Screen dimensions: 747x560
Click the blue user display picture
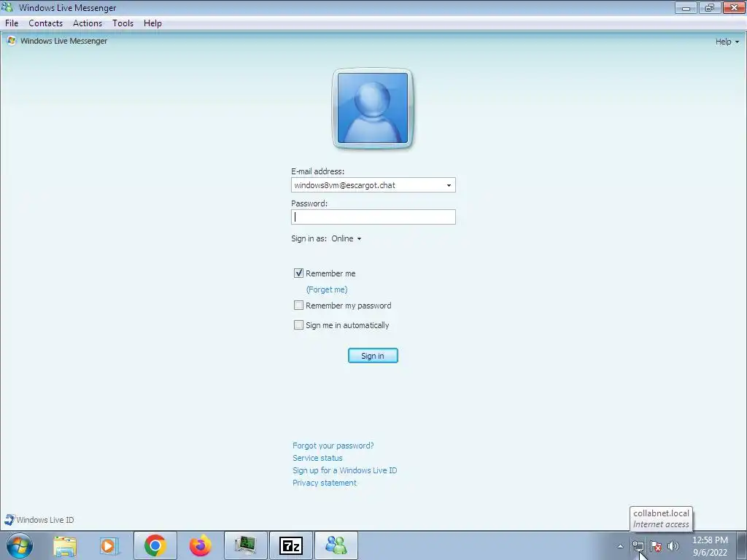373,108
